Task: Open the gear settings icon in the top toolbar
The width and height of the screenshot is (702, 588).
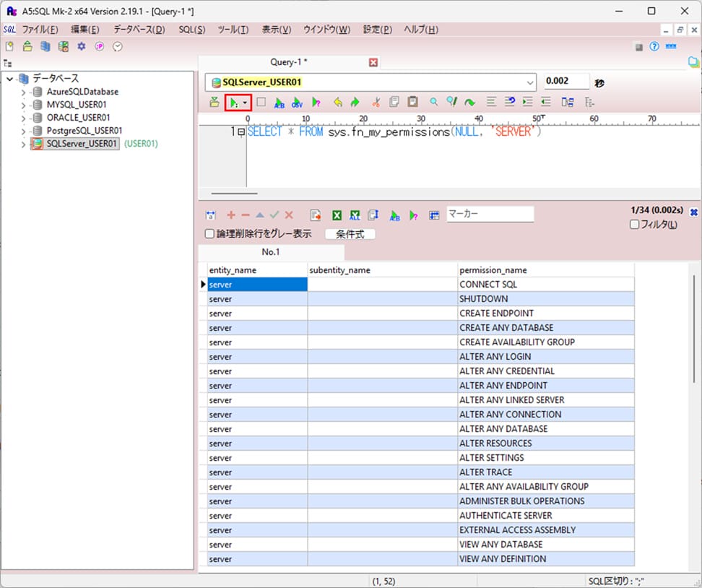Action: (82, 46)
